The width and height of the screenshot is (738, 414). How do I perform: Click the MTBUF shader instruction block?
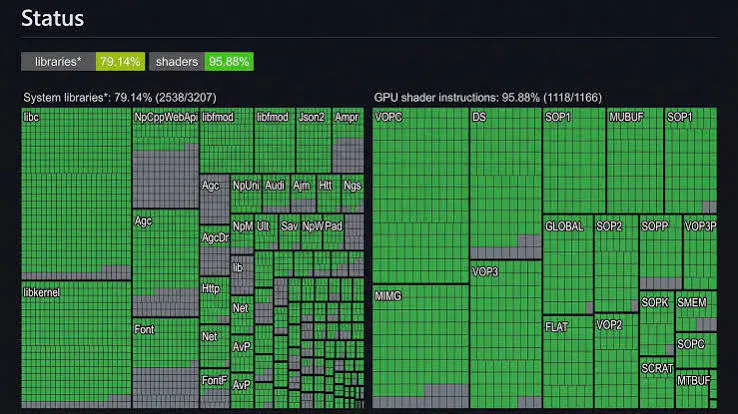[x=692, y=389]
